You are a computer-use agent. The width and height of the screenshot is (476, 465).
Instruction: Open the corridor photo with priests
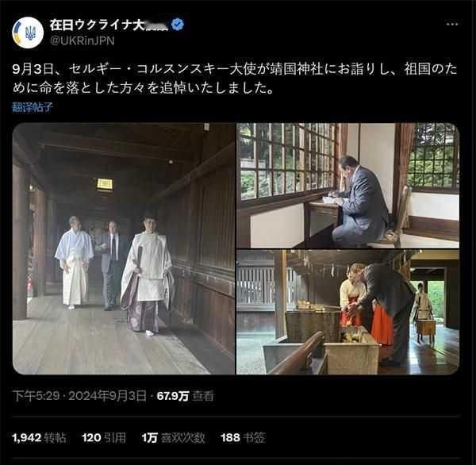point(124,248)
